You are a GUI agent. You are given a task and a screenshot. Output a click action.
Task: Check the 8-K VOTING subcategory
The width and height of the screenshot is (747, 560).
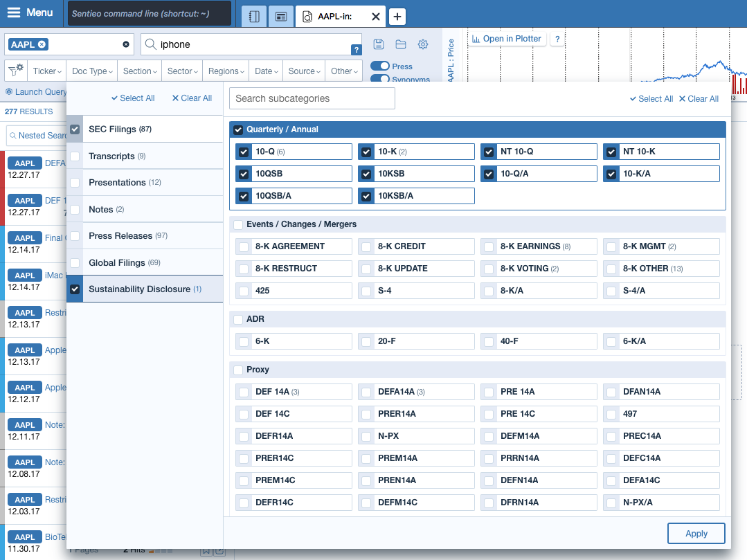point(488,269)
